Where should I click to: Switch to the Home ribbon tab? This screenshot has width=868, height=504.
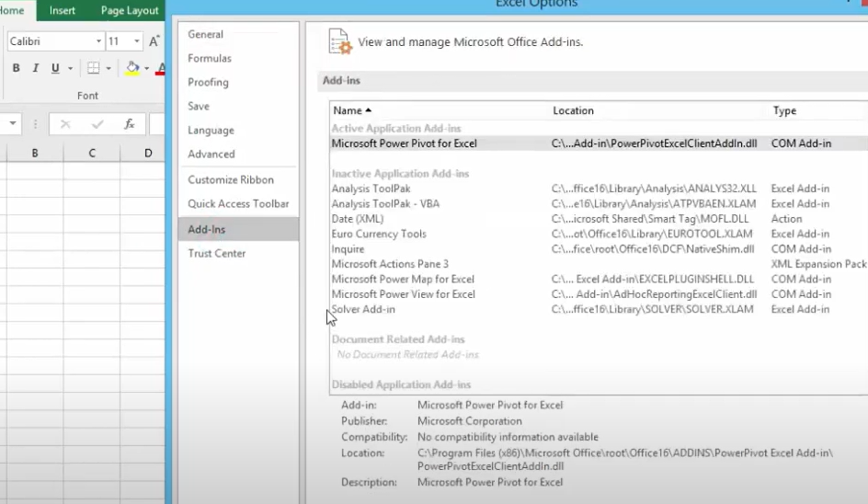[x=12, y=10]
